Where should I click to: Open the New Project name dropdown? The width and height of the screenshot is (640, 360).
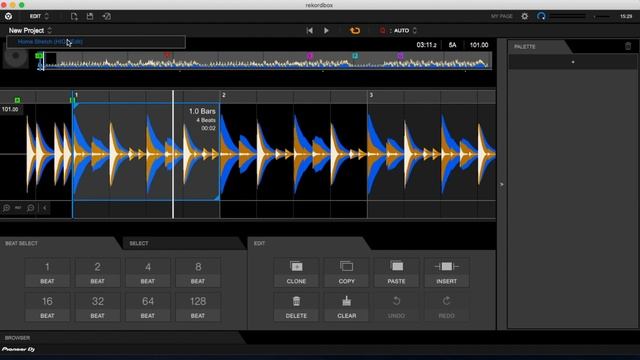click(30, 30)
